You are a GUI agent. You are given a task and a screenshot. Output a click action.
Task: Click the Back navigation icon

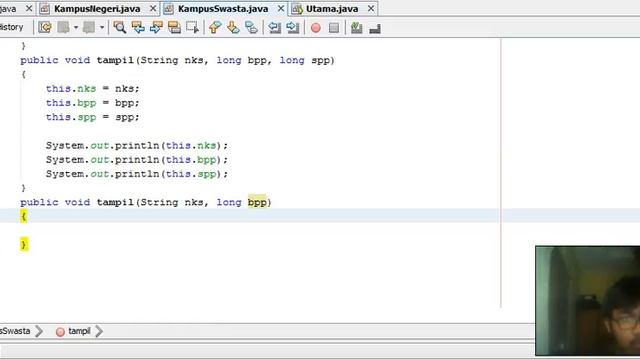[x=63, y=27]
